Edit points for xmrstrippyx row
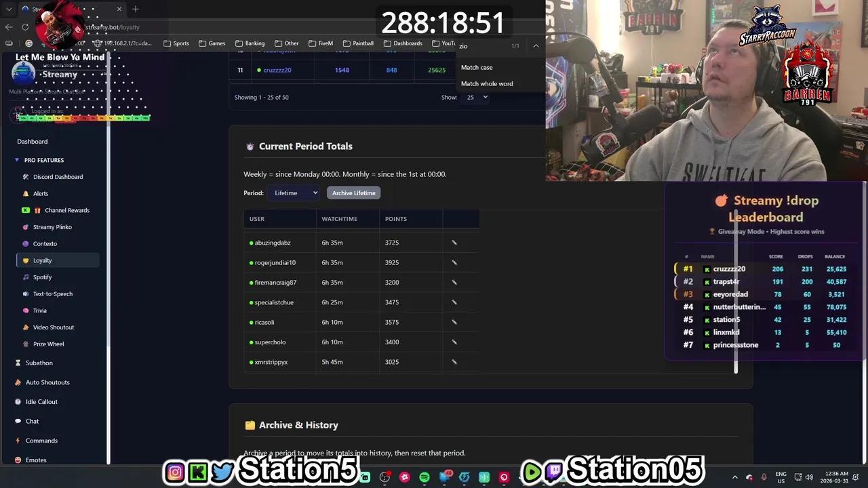Viewport: 868px width, 488px height. [x=454, y=362]
